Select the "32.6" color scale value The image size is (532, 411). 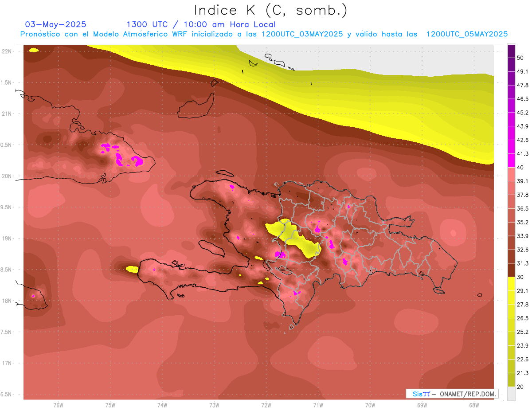pyautogui.click(x=523, y=250)
